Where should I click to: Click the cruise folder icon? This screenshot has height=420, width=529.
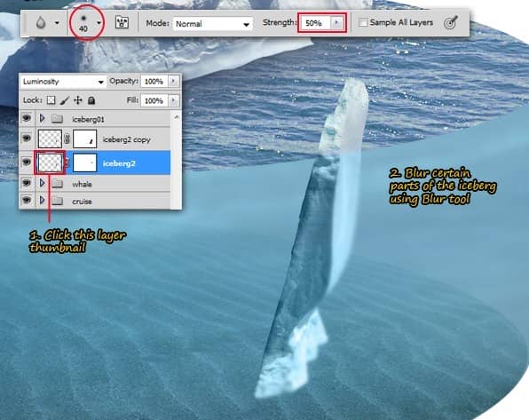point(58,201)
